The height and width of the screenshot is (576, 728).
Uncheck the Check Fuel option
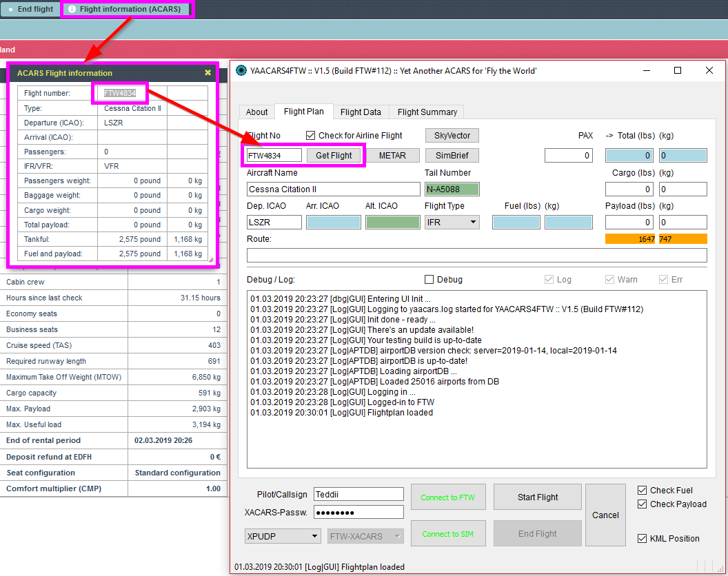point(642,490)
